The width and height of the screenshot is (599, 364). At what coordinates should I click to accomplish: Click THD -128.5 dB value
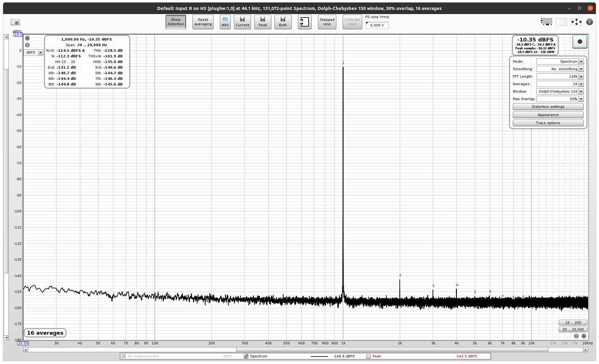click(x=113, y=51)
